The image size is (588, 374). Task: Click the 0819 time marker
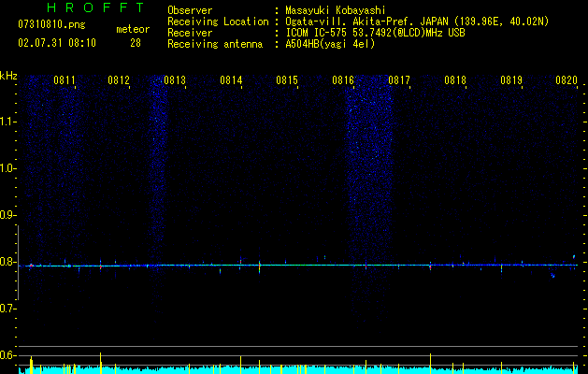tap(511, 80)
